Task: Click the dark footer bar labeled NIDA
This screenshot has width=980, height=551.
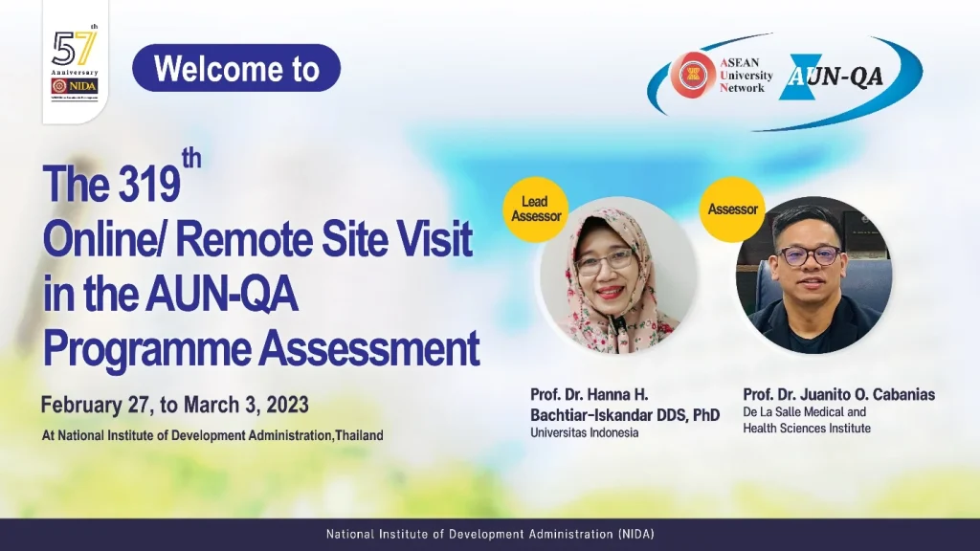Action: [x=490, y=536]
